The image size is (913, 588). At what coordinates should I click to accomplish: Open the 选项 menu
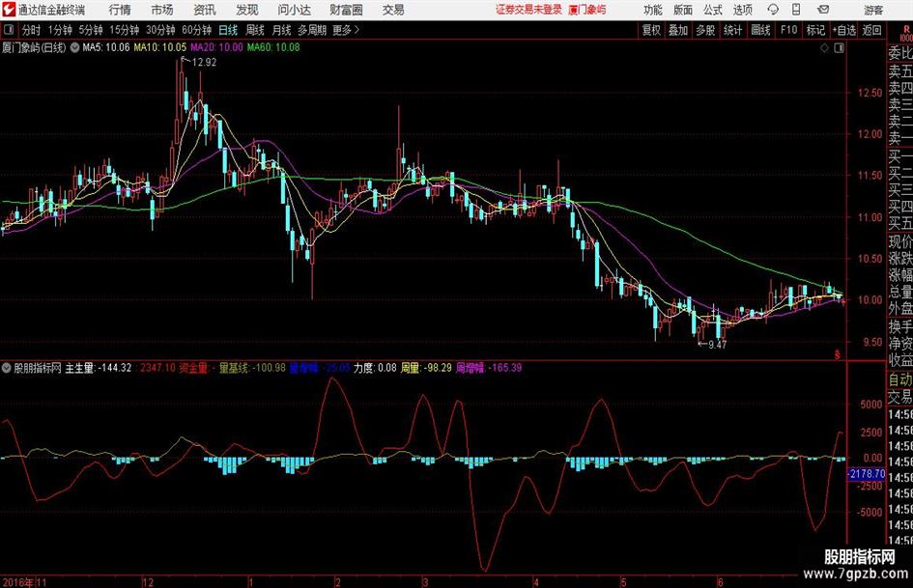(x=742, y=10)
